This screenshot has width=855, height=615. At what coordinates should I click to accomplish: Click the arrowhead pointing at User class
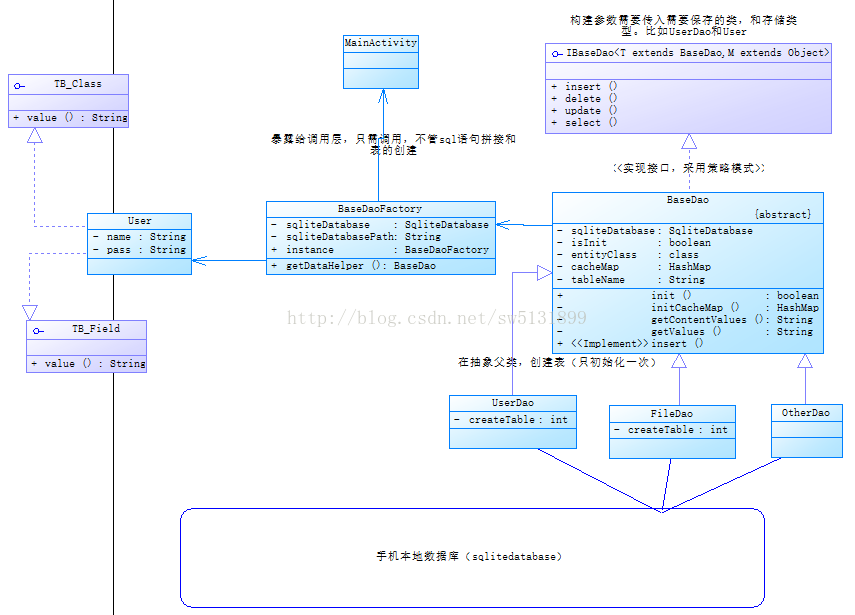point(199,261)
